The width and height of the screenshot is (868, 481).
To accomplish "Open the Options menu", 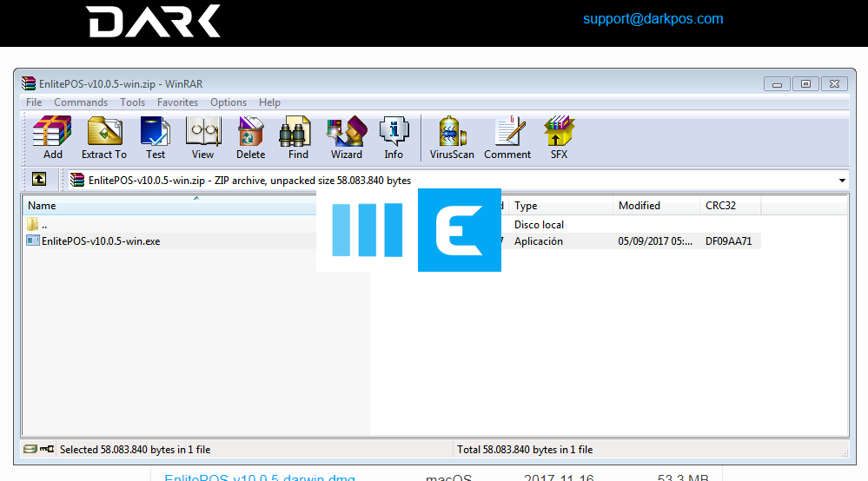I will point(229,102).
